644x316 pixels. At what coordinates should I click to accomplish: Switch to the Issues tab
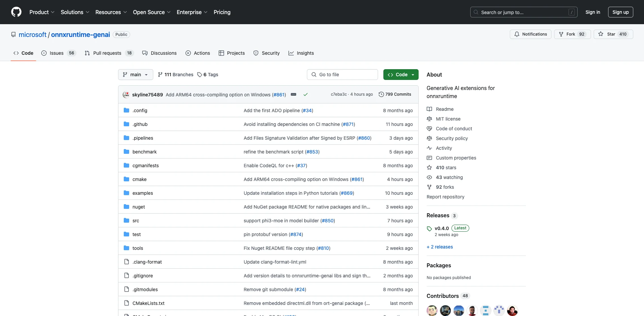click(x=59, y=53)
